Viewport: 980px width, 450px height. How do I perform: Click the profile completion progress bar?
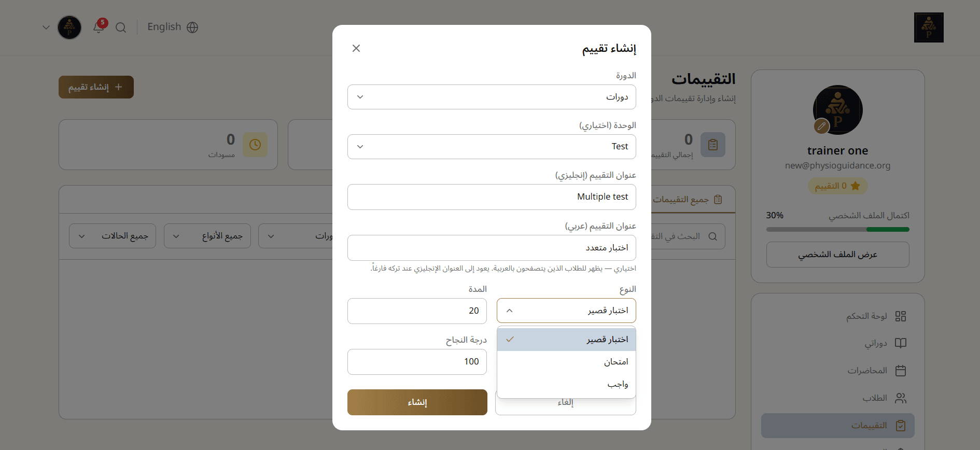pyautogui.click(x=838, y=229)
